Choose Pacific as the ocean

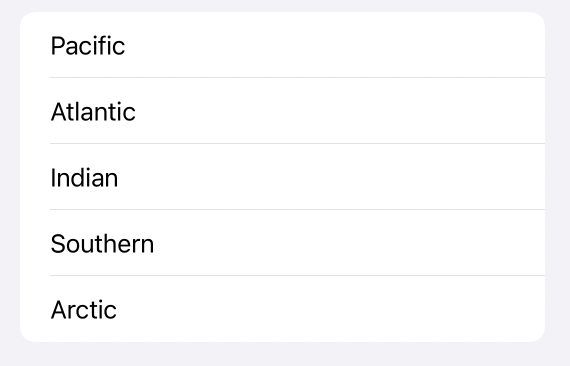[x=282, y=45]
